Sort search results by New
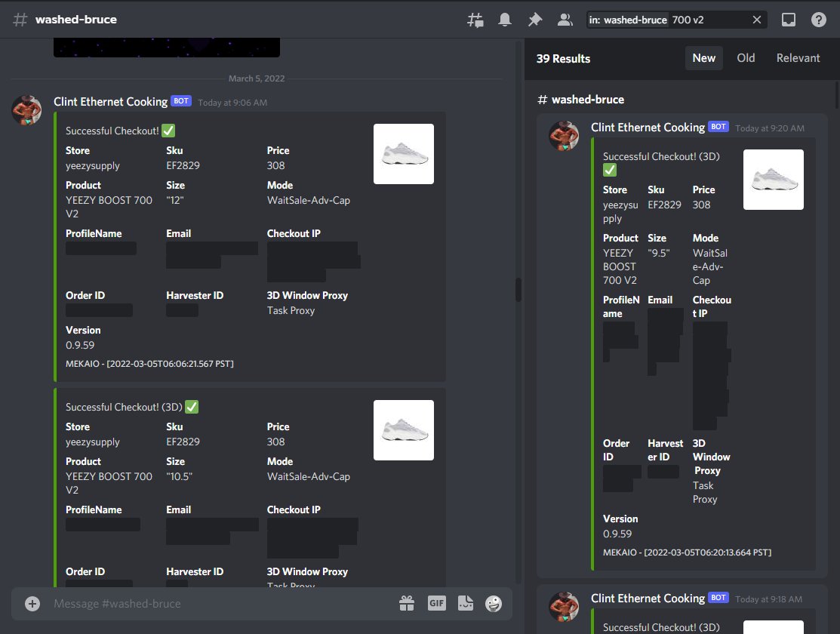The image size is (840, 634). (704, 58)
